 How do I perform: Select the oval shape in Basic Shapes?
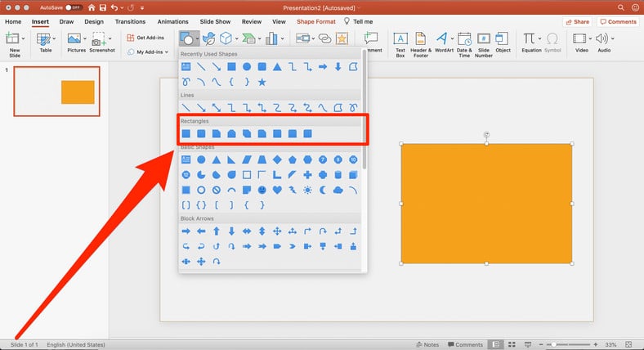coord(201,159)
